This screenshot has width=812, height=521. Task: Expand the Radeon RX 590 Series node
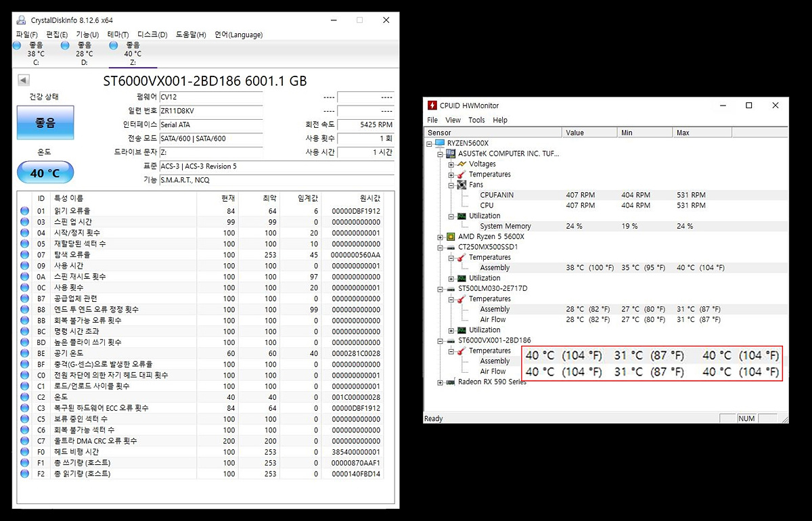click(441, 382)
